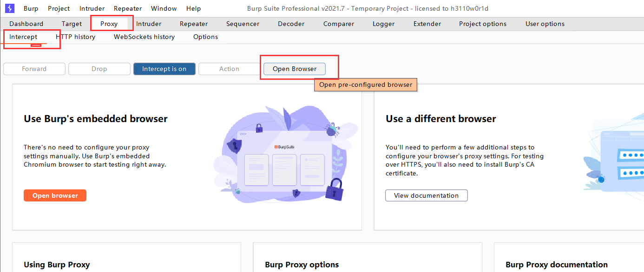Select the Intercept sub-tab
The width and height of the screenshot is (644, 272).
pyautogui.click(x=23, y=37)
